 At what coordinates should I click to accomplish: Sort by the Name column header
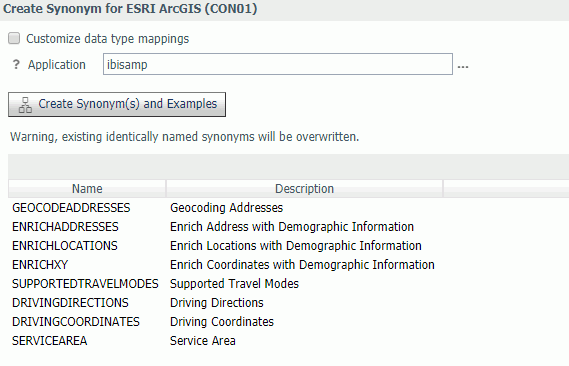coord(87,189)
